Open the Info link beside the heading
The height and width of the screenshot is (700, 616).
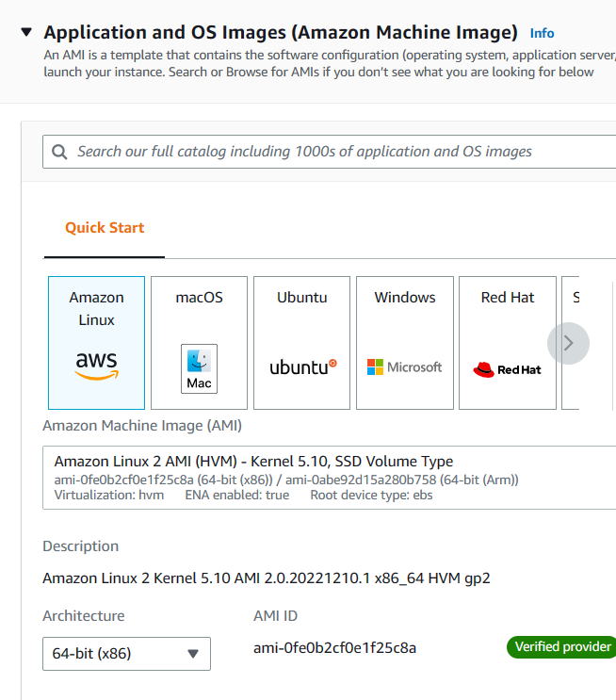542,33
